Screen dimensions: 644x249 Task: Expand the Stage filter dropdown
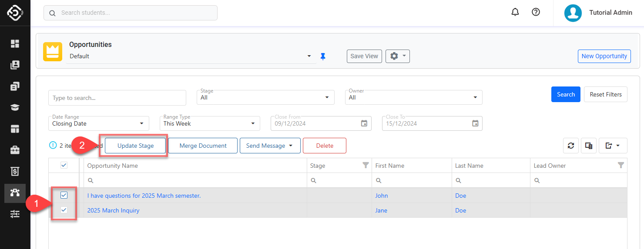click(266, 97)
